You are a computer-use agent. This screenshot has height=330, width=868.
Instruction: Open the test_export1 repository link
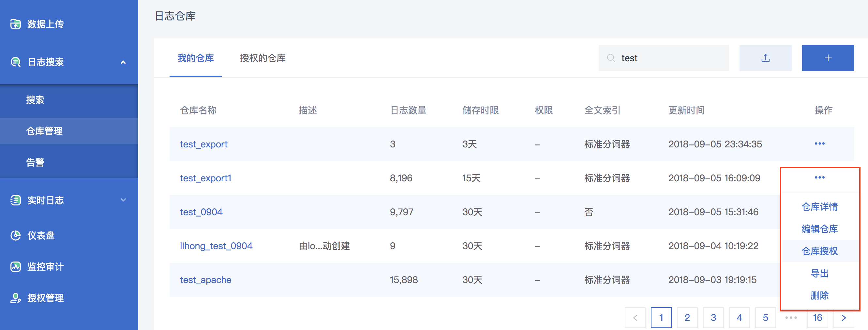(x=205, y=178)
